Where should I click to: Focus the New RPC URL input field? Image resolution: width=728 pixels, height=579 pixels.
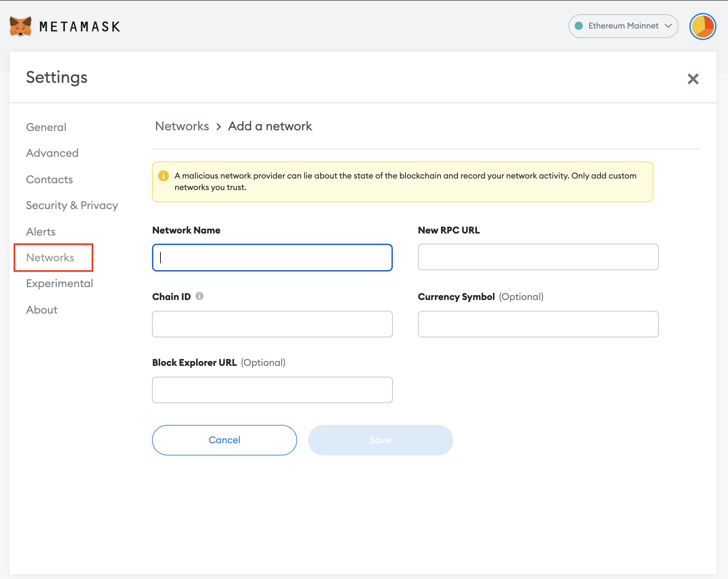[x=538, y=257]
